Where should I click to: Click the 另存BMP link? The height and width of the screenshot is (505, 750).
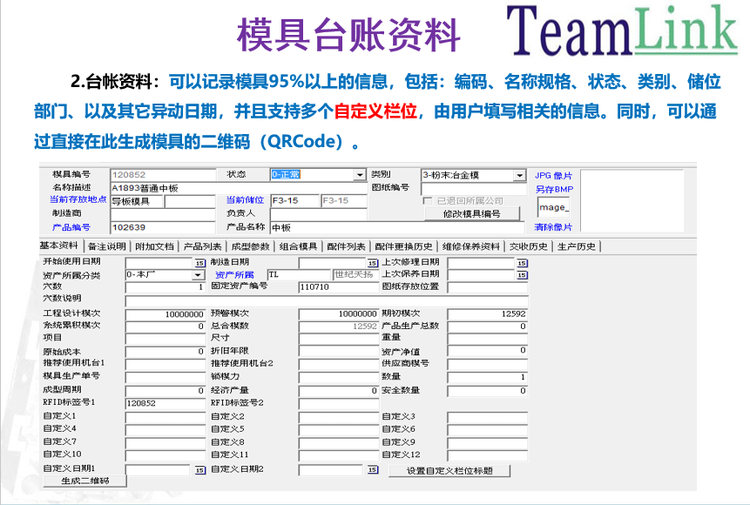(x=554, y=189)
